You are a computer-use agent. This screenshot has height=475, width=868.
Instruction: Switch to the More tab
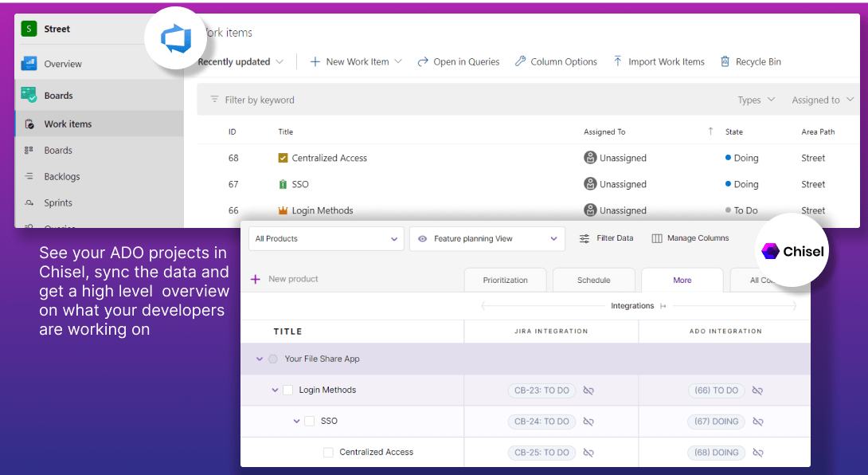pyautogui.click(x=682, y=280)
